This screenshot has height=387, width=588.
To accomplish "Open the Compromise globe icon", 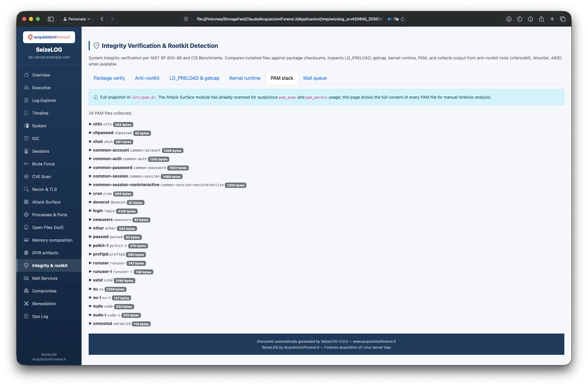I will (x=26, y=291).
